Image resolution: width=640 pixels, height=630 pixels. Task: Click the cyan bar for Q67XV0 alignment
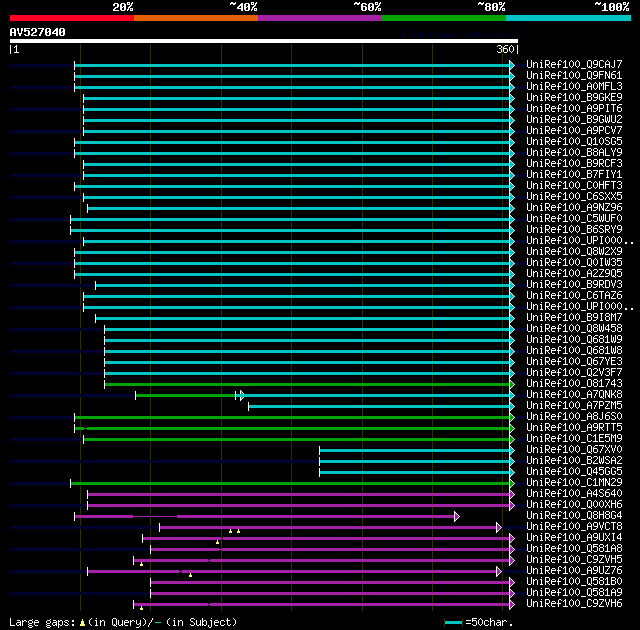(415, 450)
